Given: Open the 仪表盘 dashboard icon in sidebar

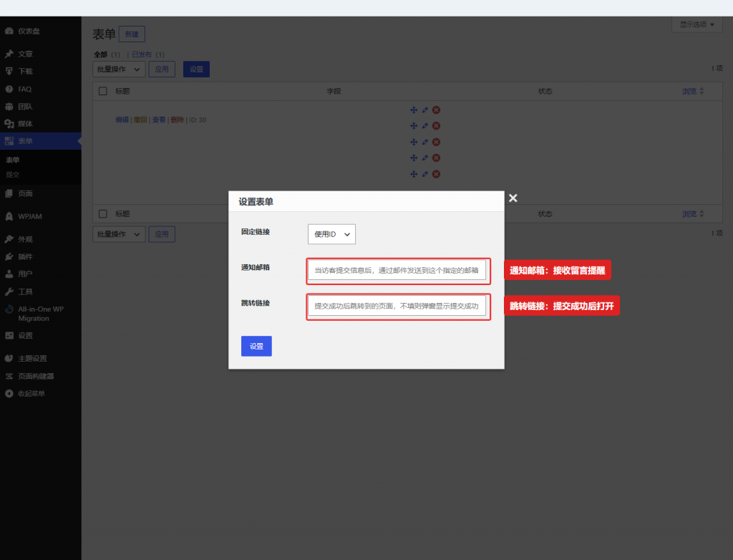Looking at the screenshot, I should [x=9, y=31].
